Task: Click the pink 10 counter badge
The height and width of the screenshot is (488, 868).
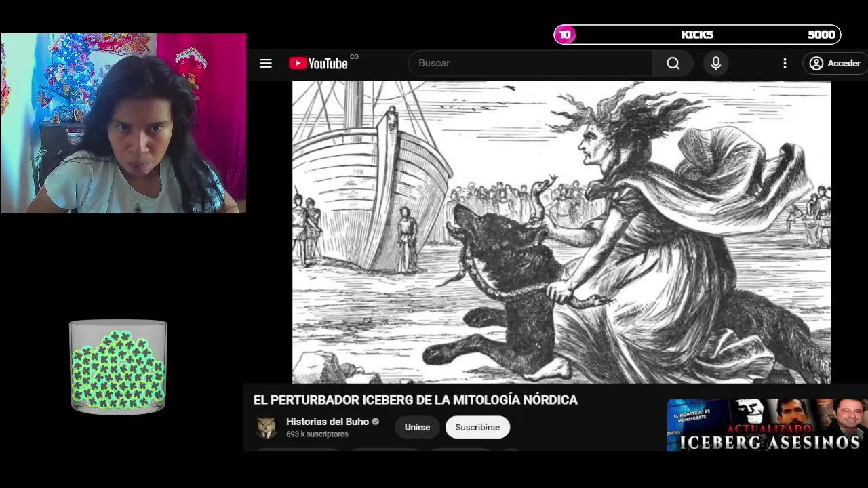Action: 565,35
